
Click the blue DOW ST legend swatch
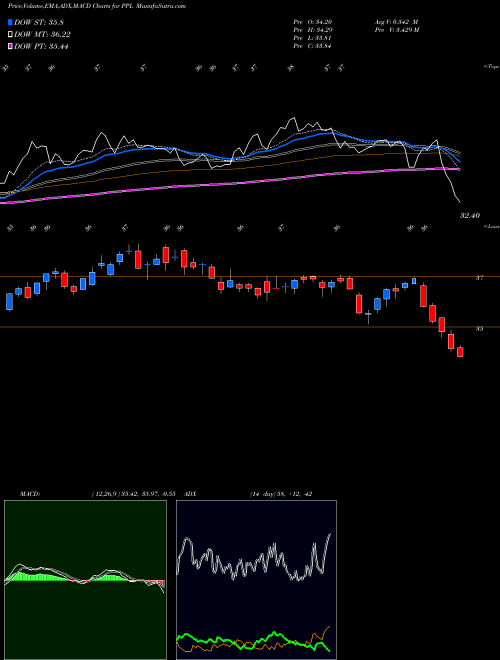[10, 22]
